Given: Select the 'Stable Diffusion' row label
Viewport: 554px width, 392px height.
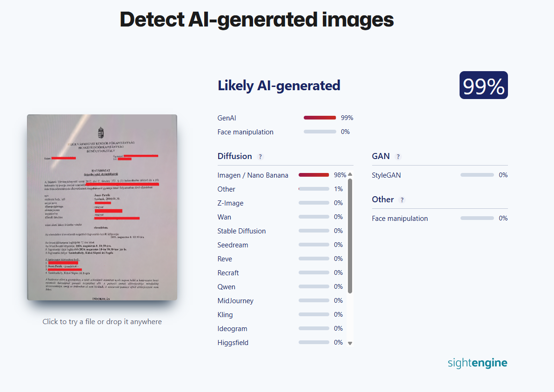Looking at the screenshot, I should (242, 231).
